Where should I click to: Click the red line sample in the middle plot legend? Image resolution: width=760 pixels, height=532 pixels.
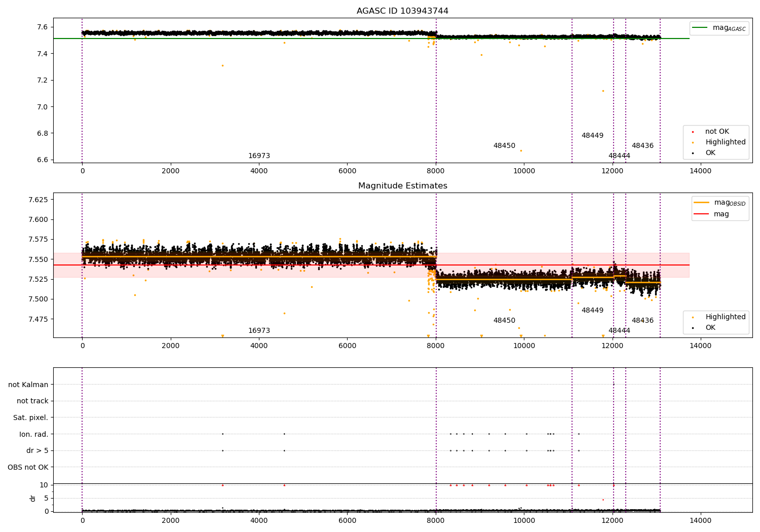pyautogui.click(x=702, y=214)
